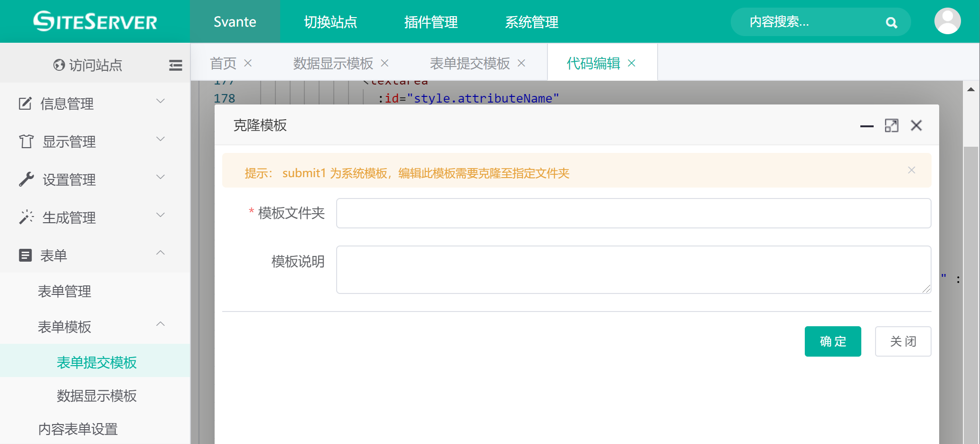The height and width of the screenshot is (444, 980).
Task: Expand the 信息管理 menu
Action: pyautogui.click(x=95, y=103)
